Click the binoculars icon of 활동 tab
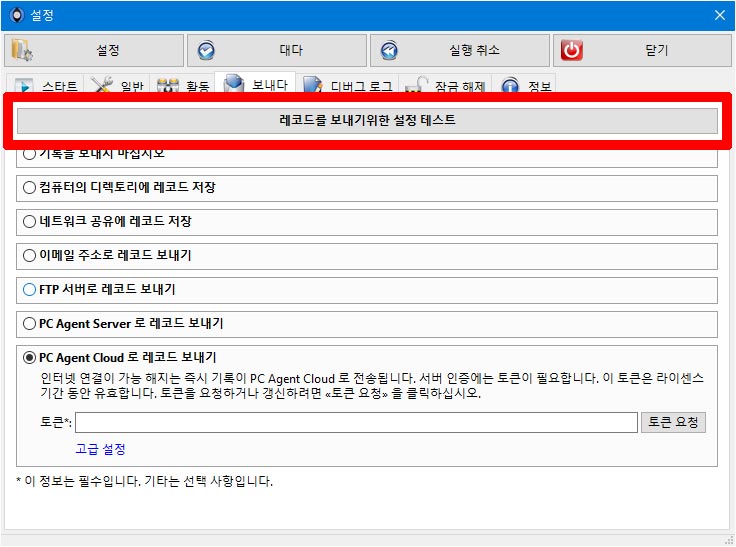This screenshot has width=736, height=547. (168, 85)
